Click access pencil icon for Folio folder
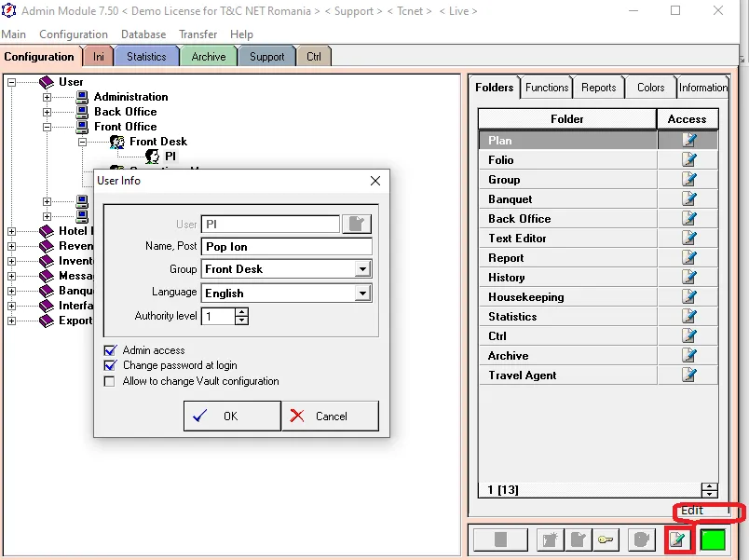The image size is (749, 560). (x=688, y=159)
